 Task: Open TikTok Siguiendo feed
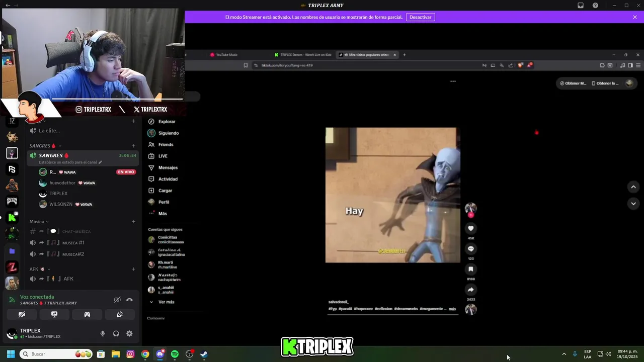point(164,133)
